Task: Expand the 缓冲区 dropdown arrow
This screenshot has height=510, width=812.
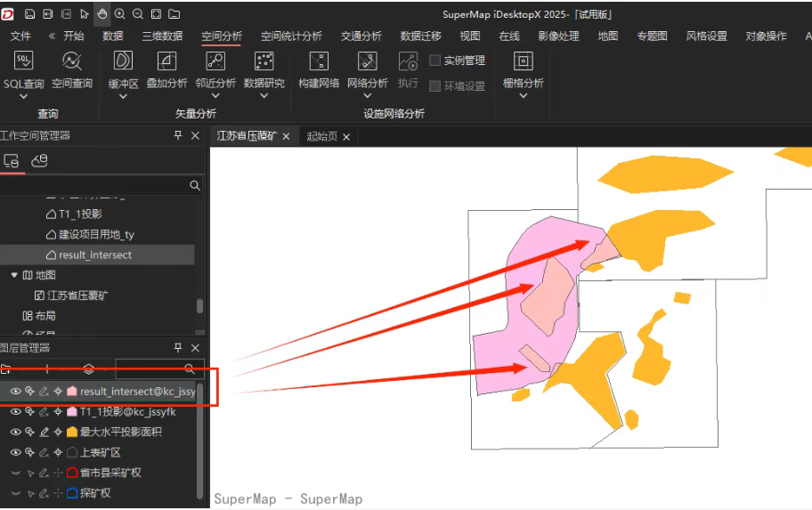Action: point(123,96)
